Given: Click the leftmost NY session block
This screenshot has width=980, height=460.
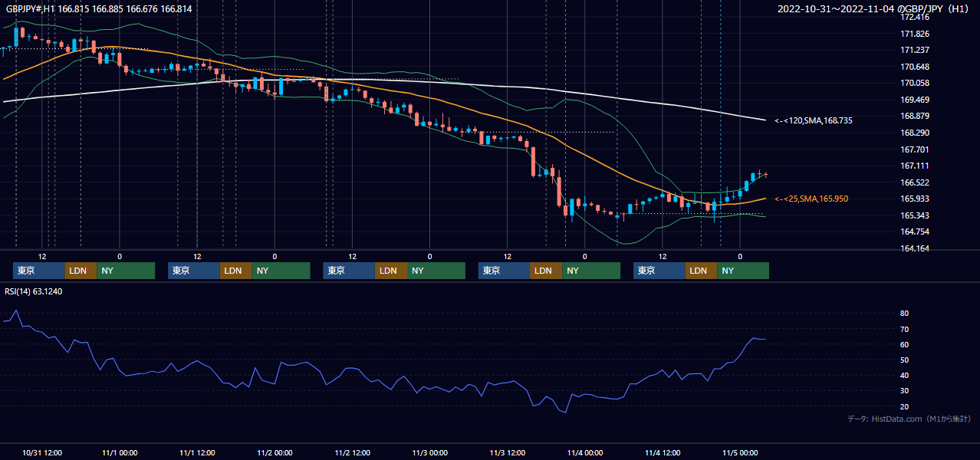Looking at the screenshot, I should [126, 271].
